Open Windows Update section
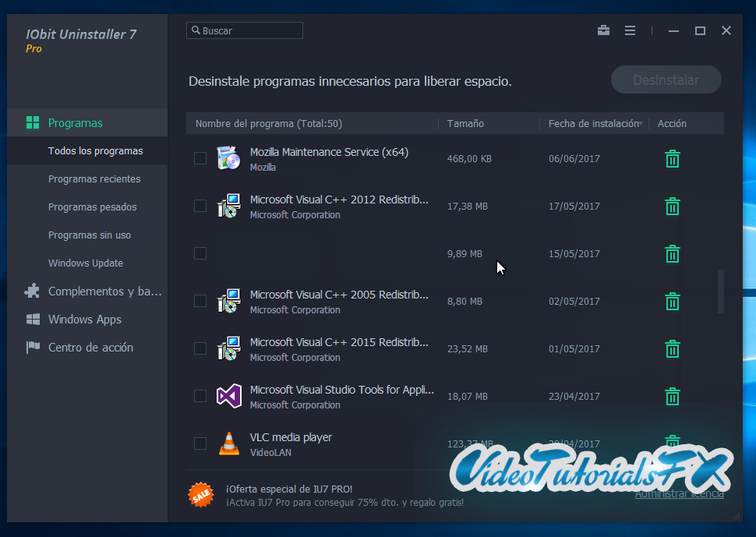 click(x=87, y=263)
